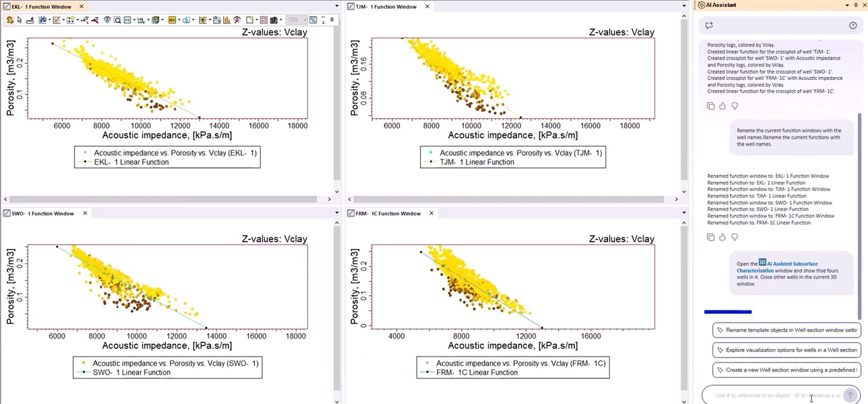Select the arrow pointer tool in toolbar
The image size is (868, 404).
(19, 20)
